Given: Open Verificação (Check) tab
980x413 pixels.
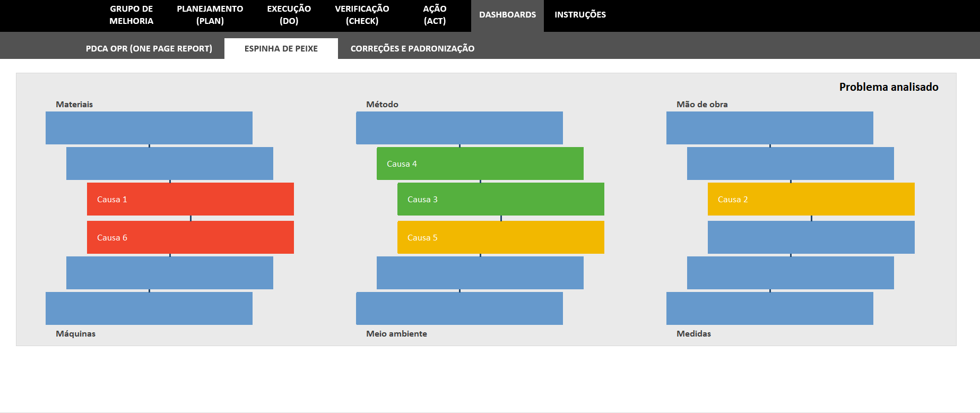Looking at the screenshot, I should [362, 15].
